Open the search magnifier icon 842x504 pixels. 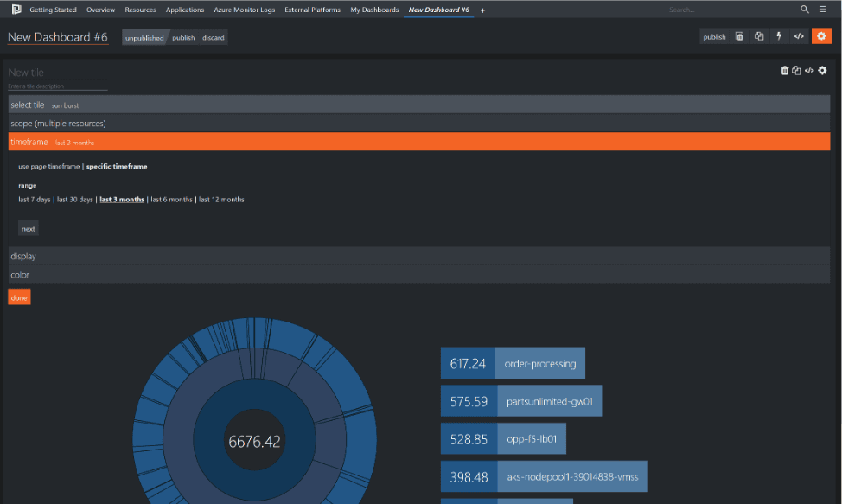[805, 10]
